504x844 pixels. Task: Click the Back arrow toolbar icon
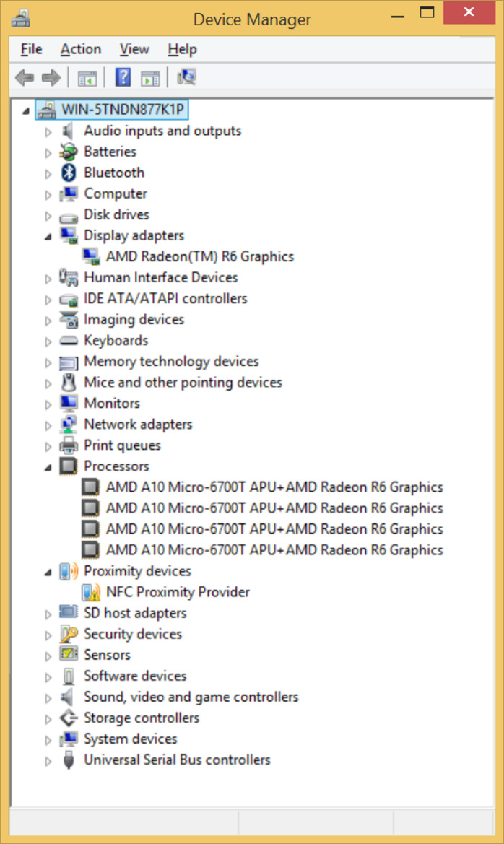tap(25, 78)
